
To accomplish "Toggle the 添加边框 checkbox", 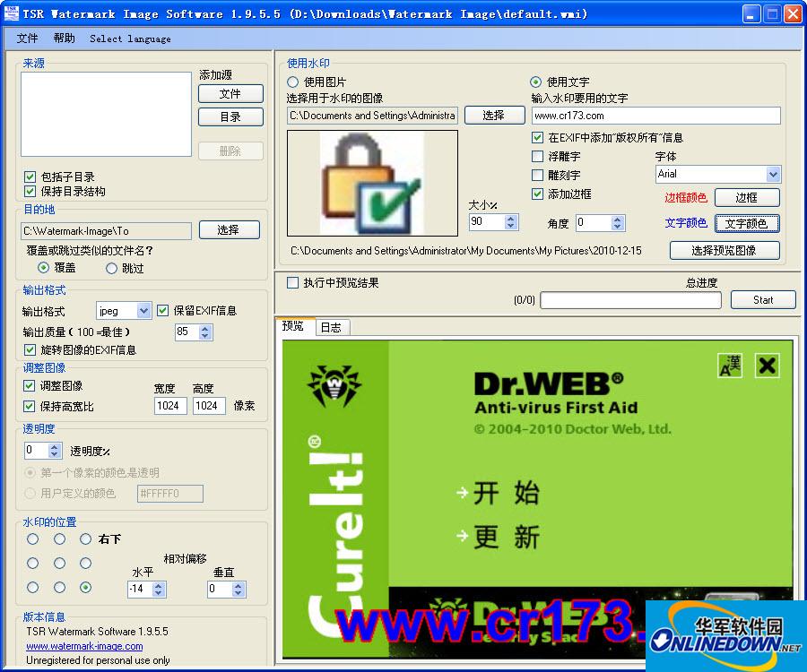I will [537, 194].
